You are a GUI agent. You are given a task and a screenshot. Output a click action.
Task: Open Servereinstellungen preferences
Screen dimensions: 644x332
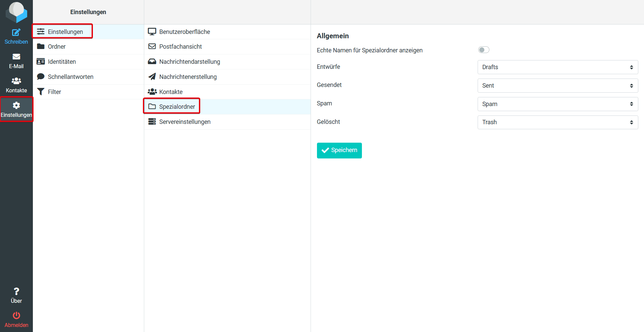click(x=184, y=122)
